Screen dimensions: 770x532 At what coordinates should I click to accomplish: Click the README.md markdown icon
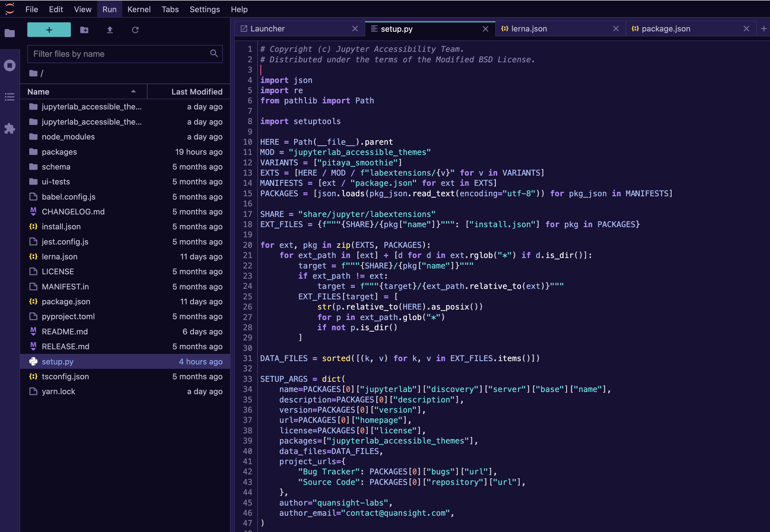click(33, 331)
